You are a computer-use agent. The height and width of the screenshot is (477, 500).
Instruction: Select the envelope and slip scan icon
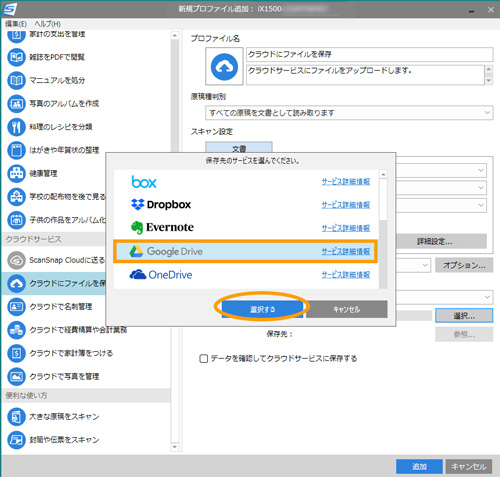16,440
